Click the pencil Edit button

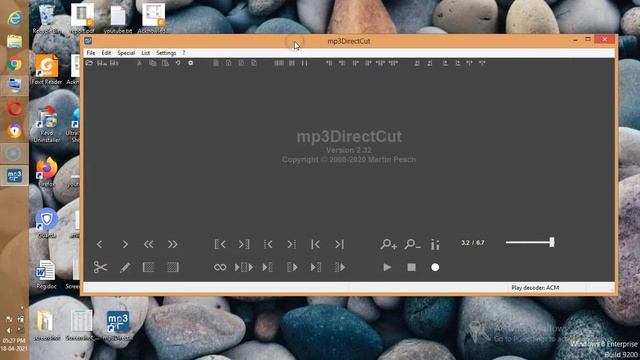(125, 267)
